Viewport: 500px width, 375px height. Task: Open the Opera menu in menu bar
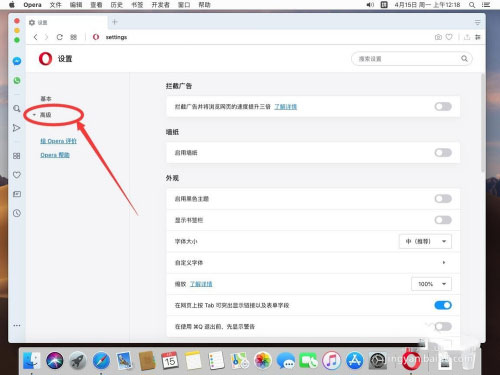point(32,5)
